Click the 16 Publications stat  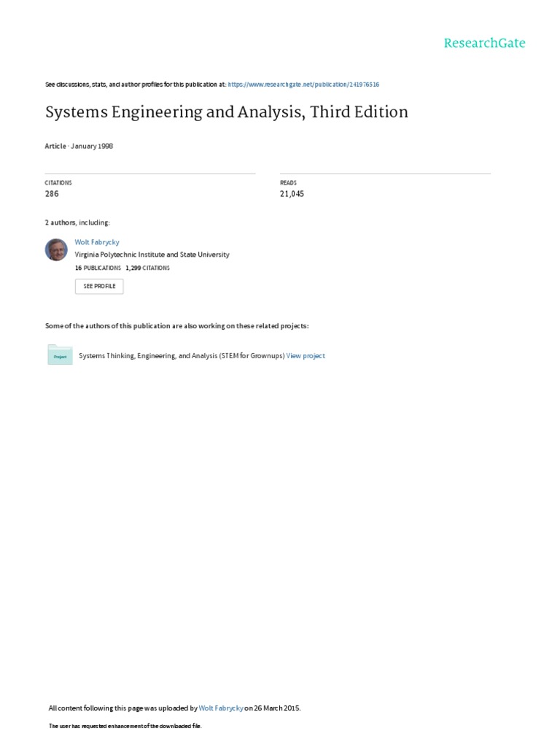pos(98,268)
